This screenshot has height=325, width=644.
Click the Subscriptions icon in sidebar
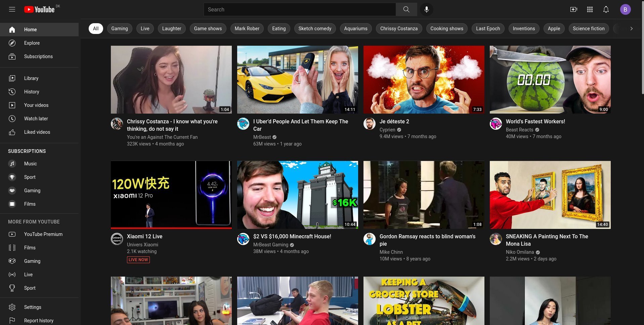point(12,56)
